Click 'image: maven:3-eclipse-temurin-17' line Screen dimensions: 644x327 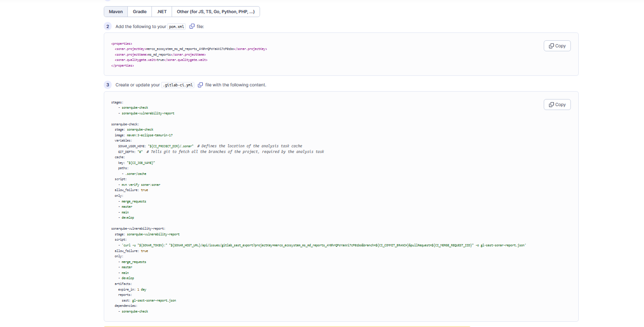(x=144, y=135)
